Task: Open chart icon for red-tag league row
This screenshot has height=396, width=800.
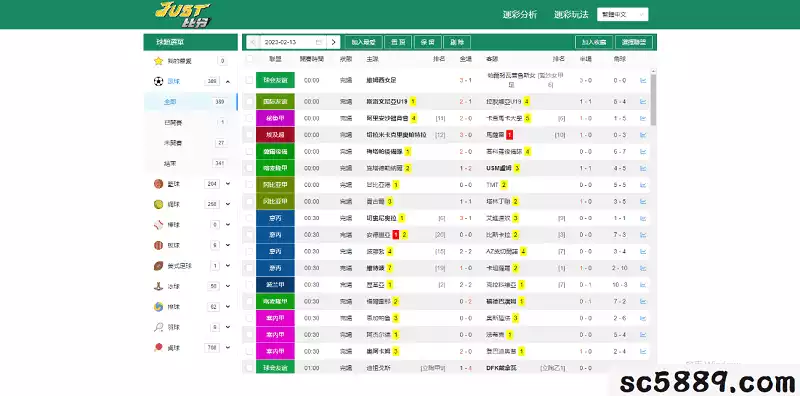Action: (x=643, y=135)
